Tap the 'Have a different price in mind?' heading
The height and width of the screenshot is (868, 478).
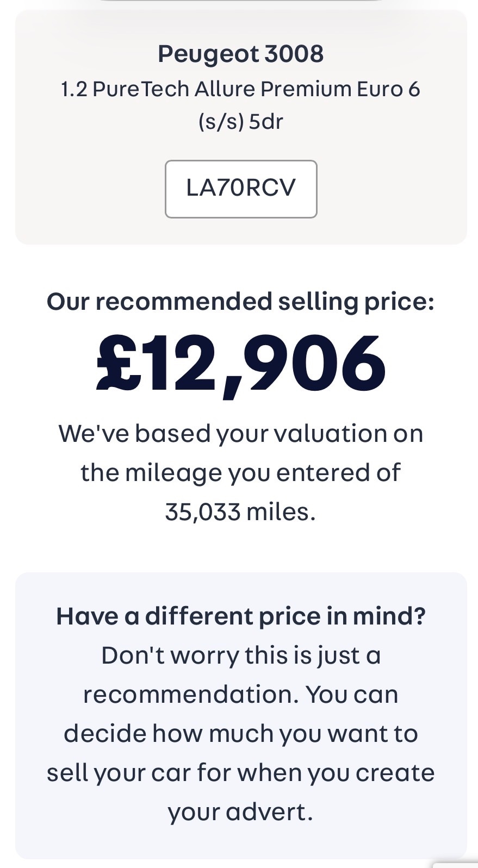(240, 616)
